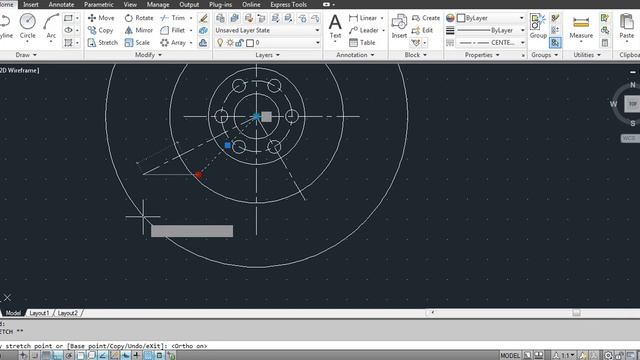Screen dimensions: 640x360
Task: Open the Unsaved Layer State dropdown
Action: (267, 30)
